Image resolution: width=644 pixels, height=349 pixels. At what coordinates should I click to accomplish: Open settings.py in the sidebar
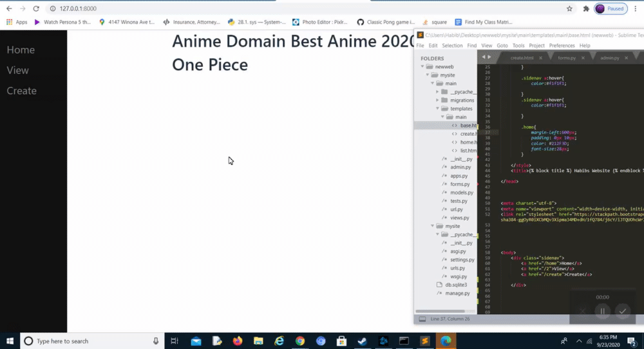[x=462, y=259]
